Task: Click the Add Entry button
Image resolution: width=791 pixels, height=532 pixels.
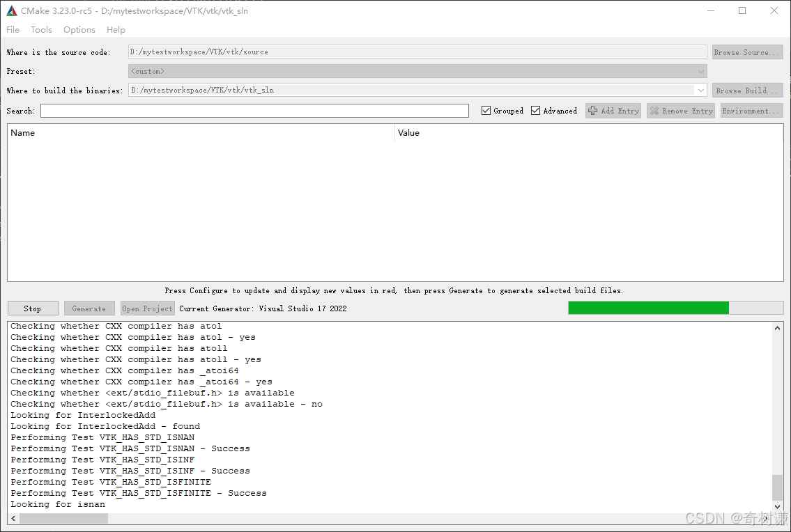Action: tap(613, 111)
